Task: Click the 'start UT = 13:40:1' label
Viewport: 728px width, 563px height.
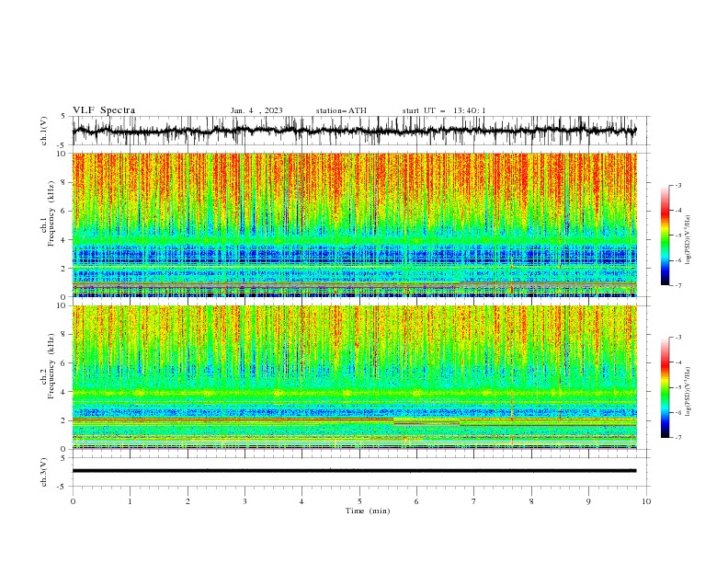Action: click(x=444, y=110)
